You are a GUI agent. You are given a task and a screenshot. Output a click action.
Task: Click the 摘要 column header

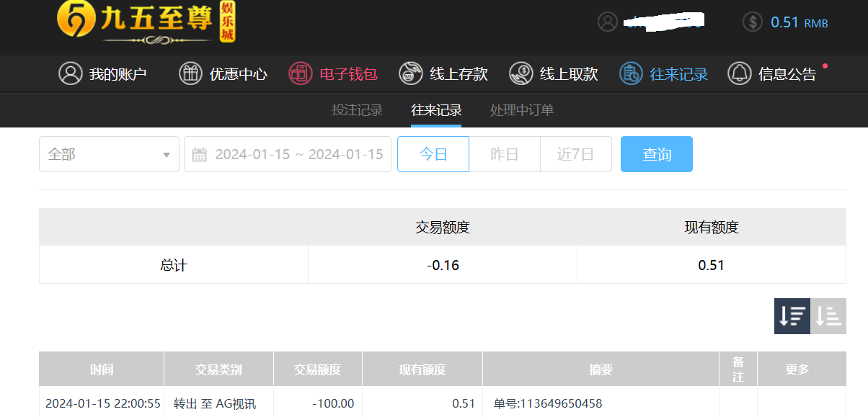tap(601, 369)
